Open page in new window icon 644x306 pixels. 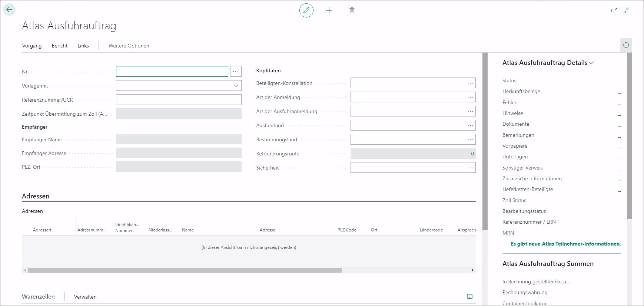(614, 10)
